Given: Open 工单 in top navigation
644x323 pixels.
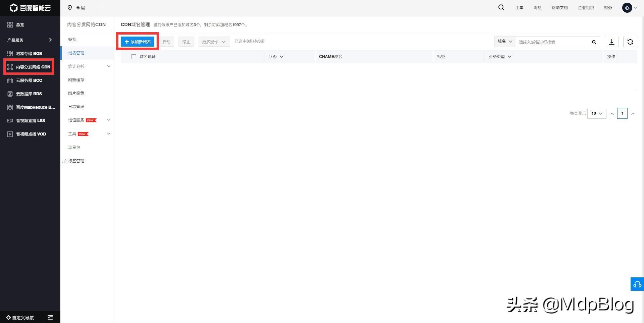Looking at the screenshot, I should (519, 8).
